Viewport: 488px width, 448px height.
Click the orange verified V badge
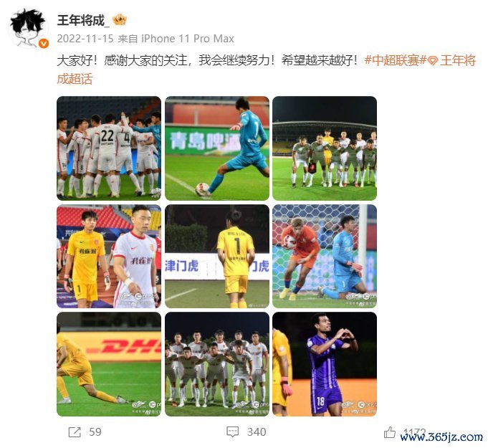point(44,43)
